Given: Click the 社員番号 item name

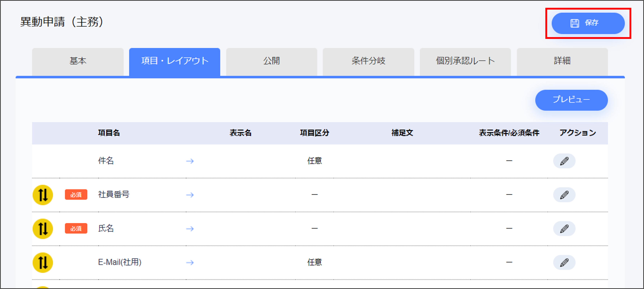Looking at the screenshot, I should pos(114,194).
